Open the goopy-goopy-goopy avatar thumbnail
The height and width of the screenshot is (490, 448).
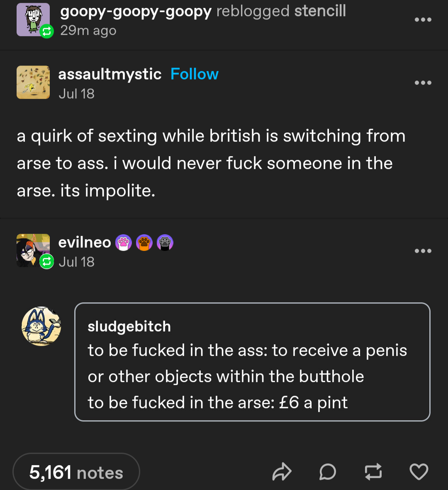tap(33, 20)
